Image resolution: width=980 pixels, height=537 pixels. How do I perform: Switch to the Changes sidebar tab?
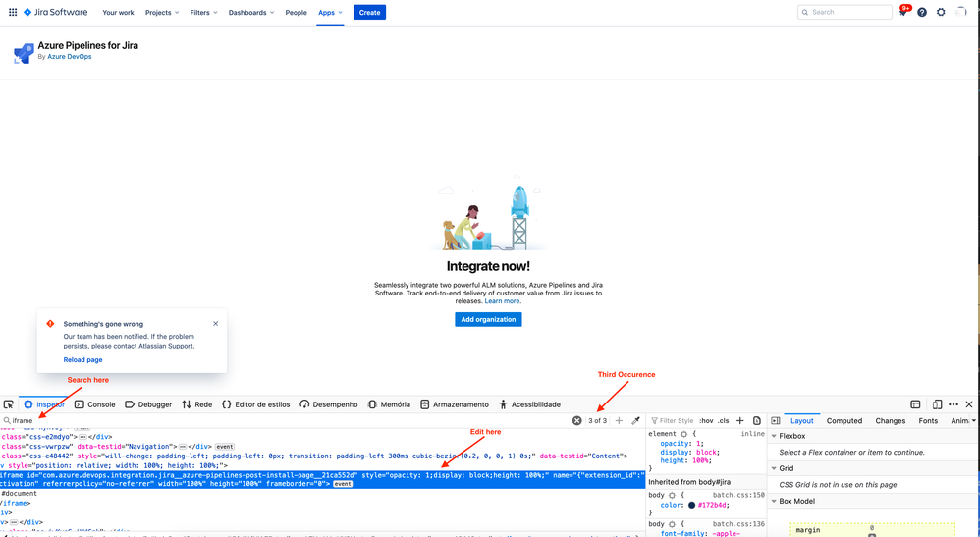point(890,421)
